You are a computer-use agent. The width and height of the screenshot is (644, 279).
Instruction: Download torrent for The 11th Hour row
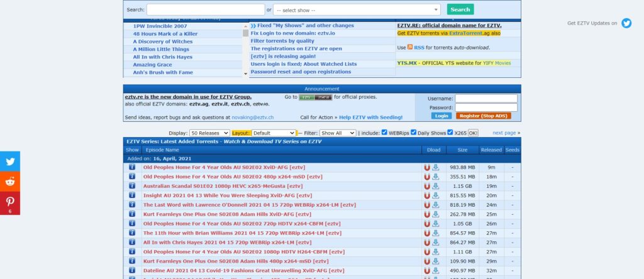(436, 233)
